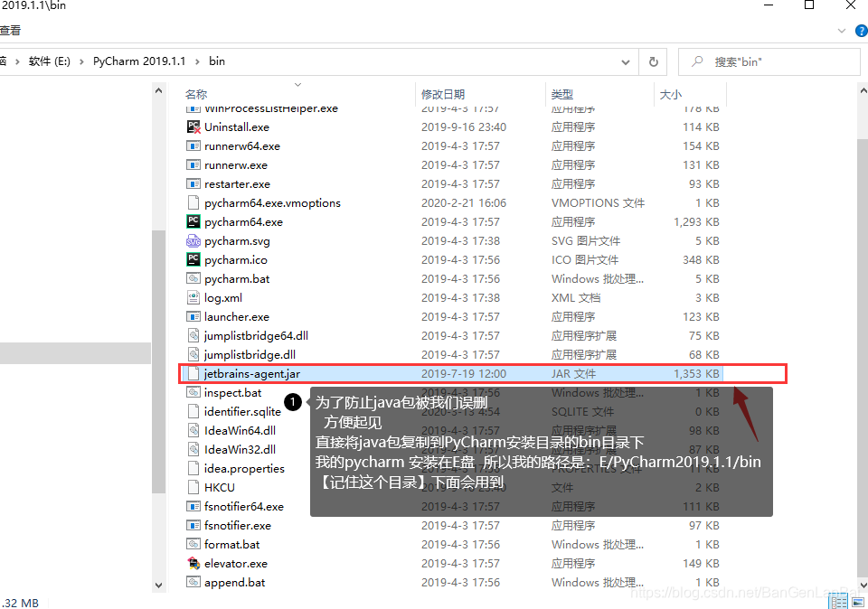Click the log.xml document icon
Viewport: 868px width, 609px height.
[193, 297]
